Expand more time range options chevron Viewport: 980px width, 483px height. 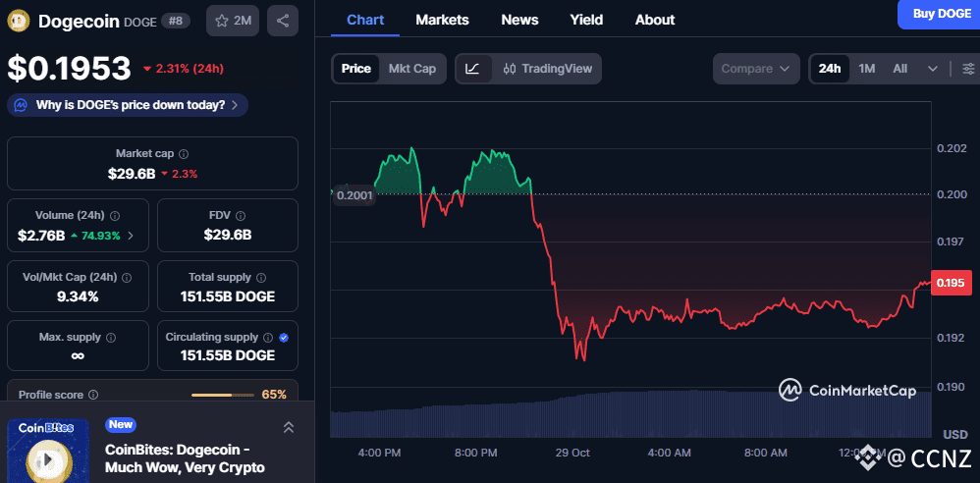coord(933,69)
